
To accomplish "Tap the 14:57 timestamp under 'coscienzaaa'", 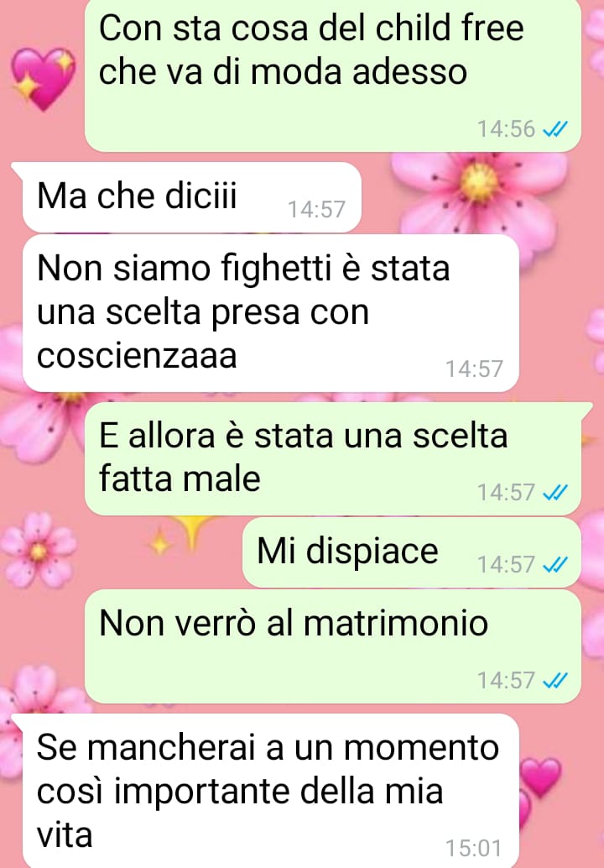I will pos(475,369).
